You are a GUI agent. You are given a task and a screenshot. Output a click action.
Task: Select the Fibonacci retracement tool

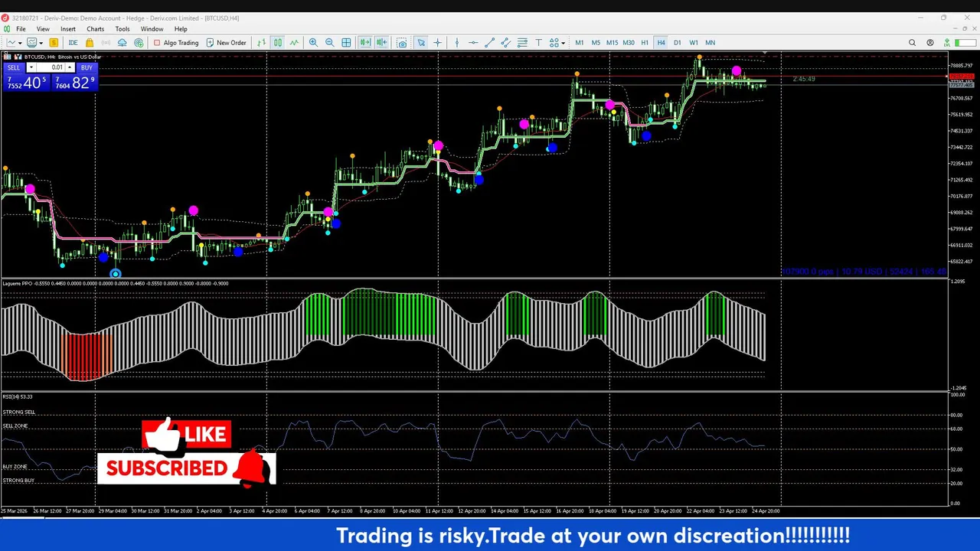[522, 43]
